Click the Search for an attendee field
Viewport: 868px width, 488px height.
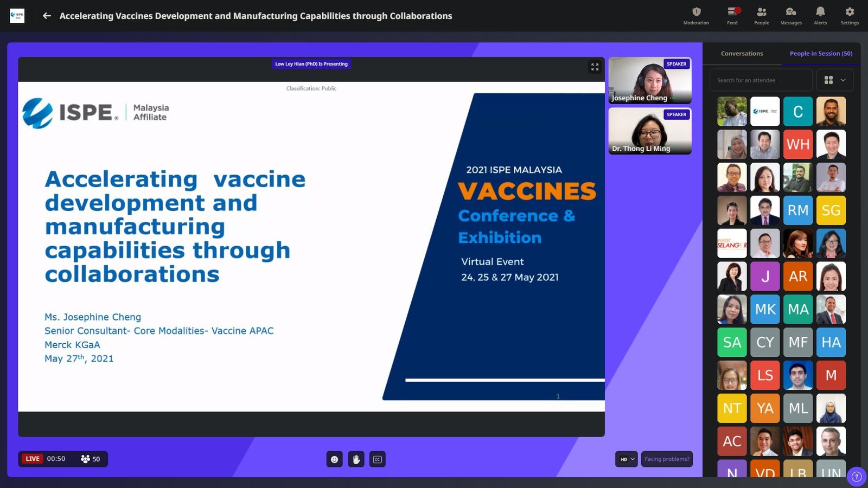pos(761,80)
